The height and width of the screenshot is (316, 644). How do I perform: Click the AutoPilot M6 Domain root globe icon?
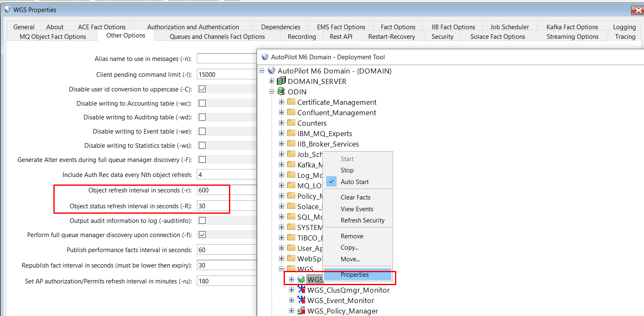click(x=272, y=71)
